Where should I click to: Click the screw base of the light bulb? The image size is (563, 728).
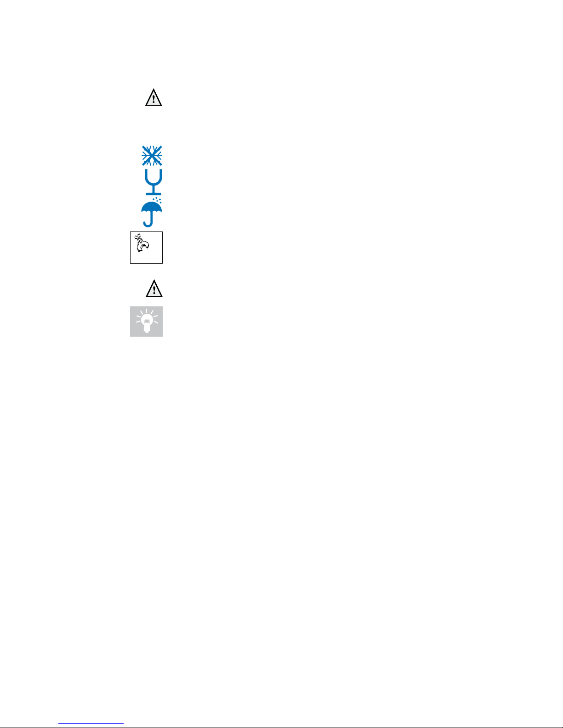click(146, 329)
